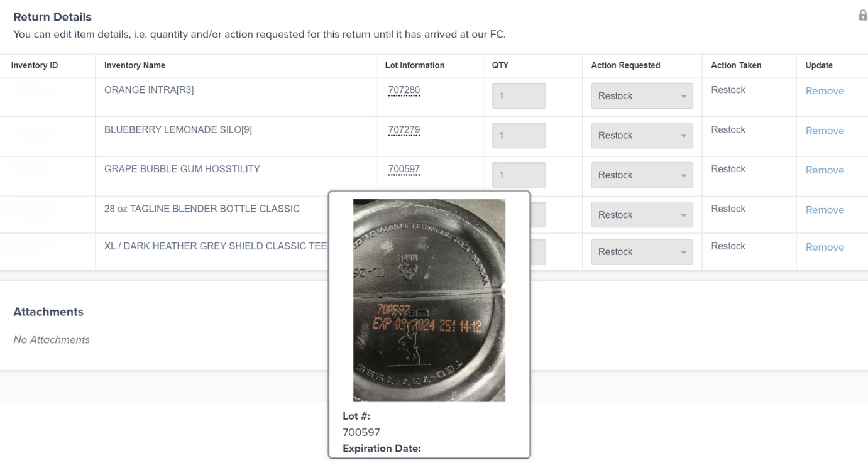Expand the Restock dropdown for BLUEBERRY LEMONADE SILO[9]

click(x=641, y=135)
